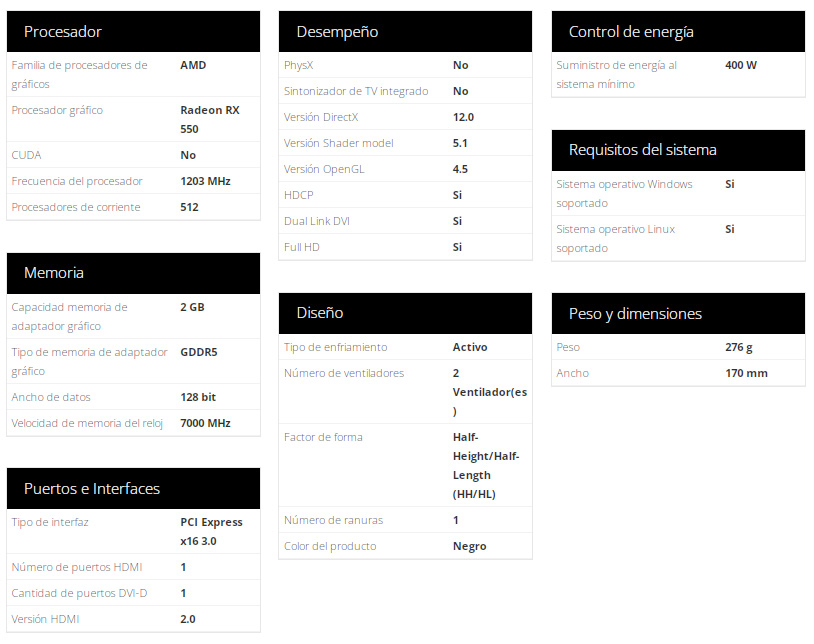The height and width of the screenshot is (644, 814).
Task: Click the 7000 MHz memory speed value
Action: click(x=205, y=423)
